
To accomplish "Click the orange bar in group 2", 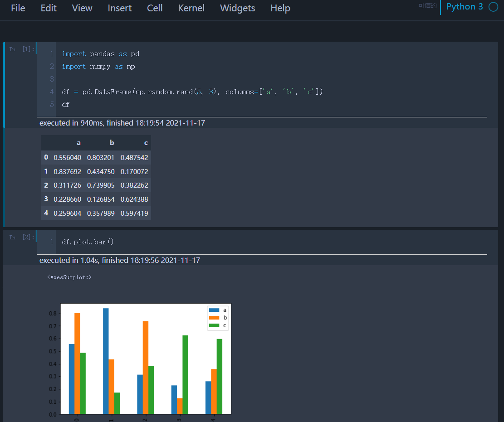I will pyautogui.click(x=146, y=368).
